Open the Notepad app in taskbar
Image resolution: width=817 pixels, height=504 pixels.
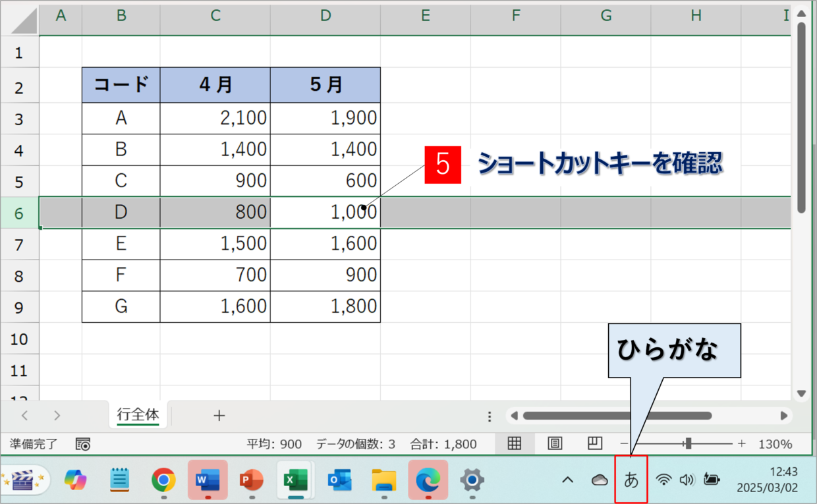coord(119,480)
